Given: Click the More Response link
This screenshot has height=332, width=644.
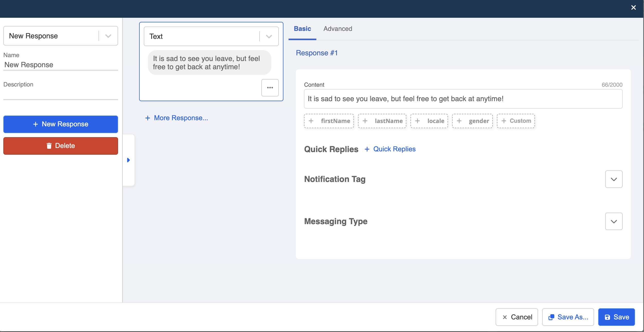Looking at the screenshot, I should point(177,118).
